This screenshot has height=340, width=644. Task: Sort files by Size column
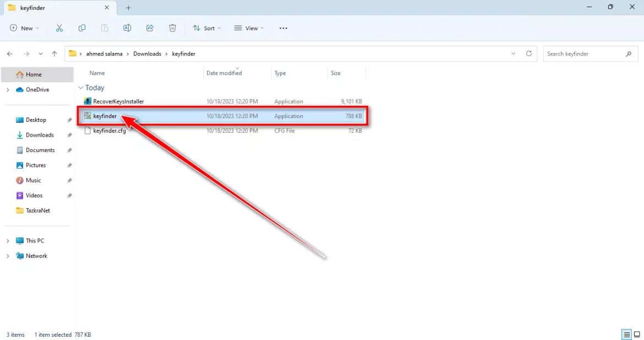pyautogui.click(x=336, y=73)
